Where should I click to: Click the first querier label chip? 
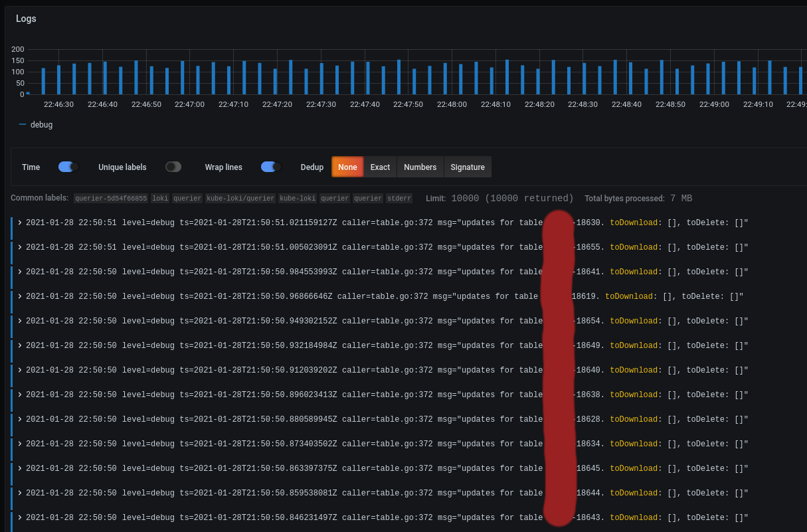coord(187,198)
